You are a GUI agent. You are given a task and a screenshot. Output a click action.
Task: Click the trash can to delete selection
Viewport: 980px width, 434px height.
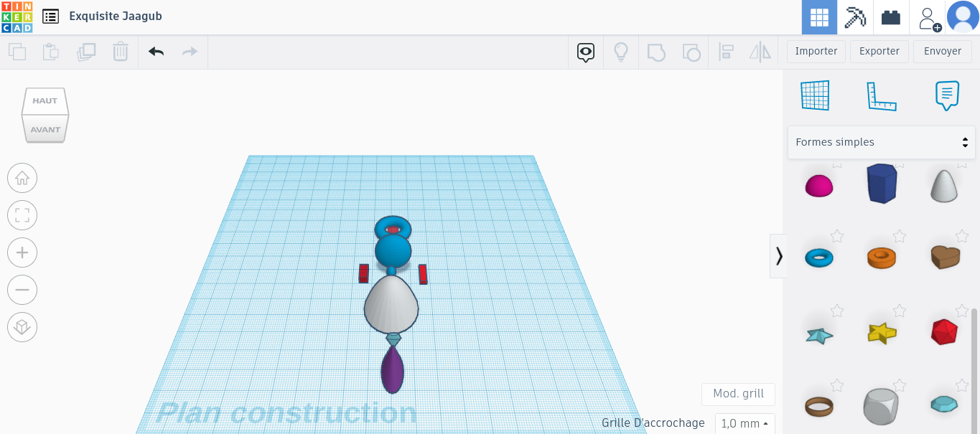[120, 51]
